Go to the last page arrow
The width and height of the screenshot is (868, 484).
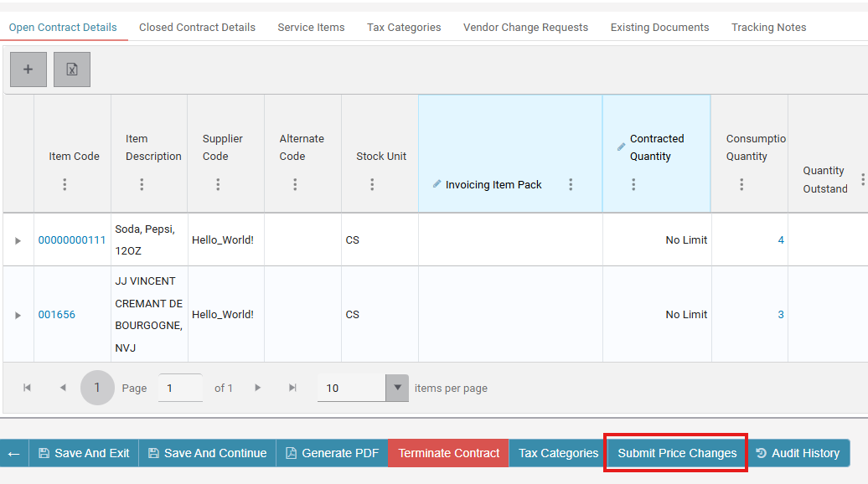[x=292, y=388]
